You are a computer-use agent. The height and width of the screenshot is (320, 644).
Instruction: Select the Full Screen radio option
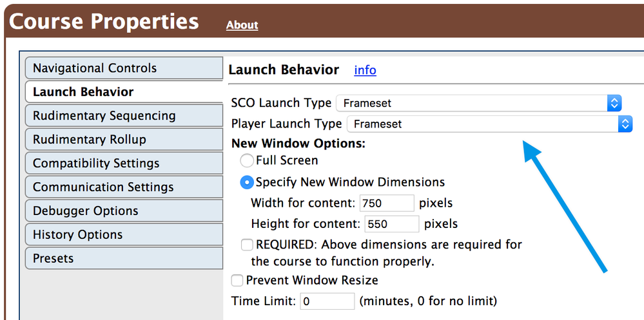pos(247,160)
